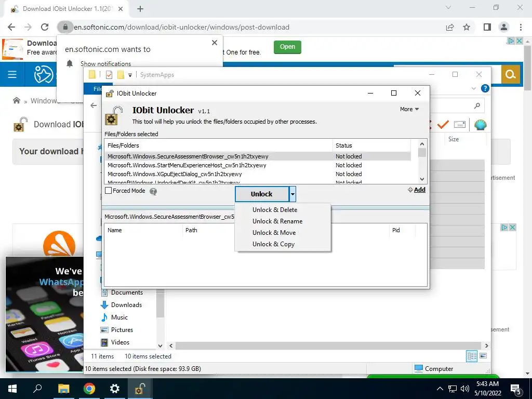Click Softonic home breadcrumb icon
The width and height of the screenshot is (532, 399).
(17, 100)
